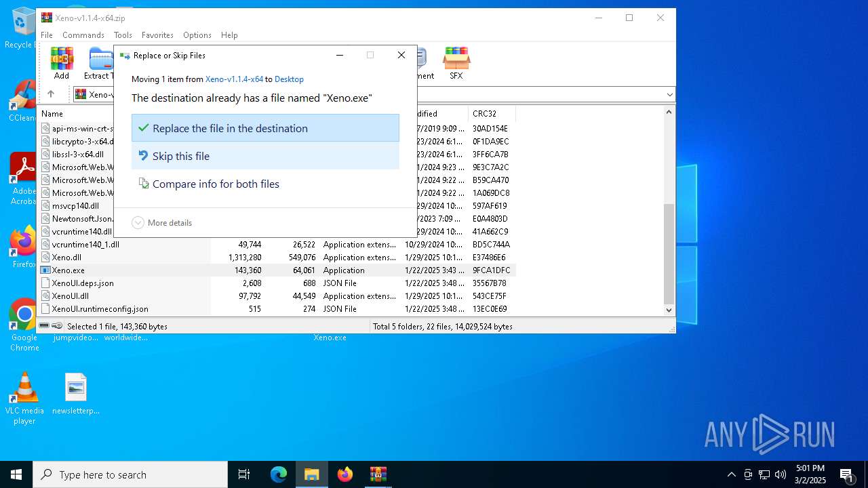The height and width of the screenshot is (488, 868).
Task: Click the up-one-level arrow in WinRAR
Action: pyautogui.click(x=50, y=94)
